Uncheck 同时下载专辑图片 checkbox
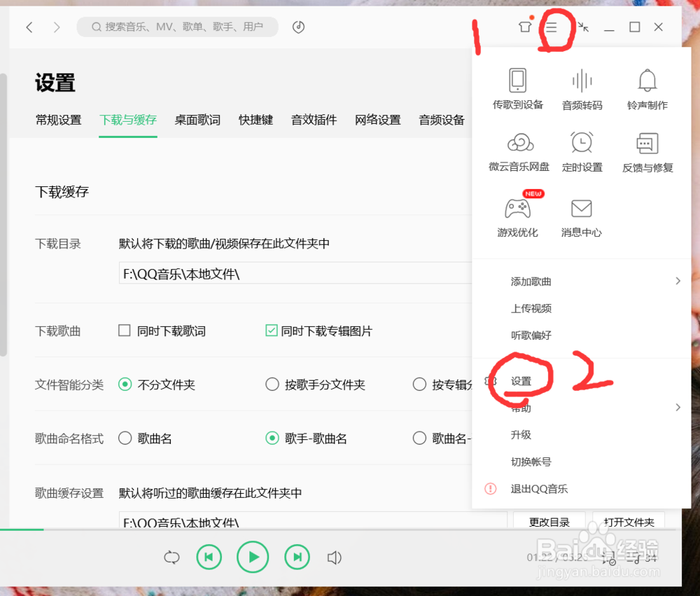Screen dimensions: 700x596 pos(272,331)
